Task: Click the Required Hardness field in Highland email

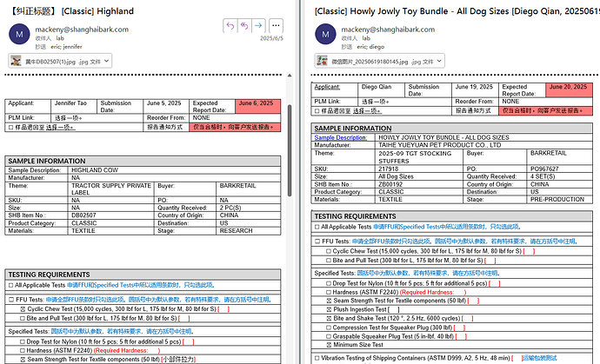Action: click(x=127, y=351)
